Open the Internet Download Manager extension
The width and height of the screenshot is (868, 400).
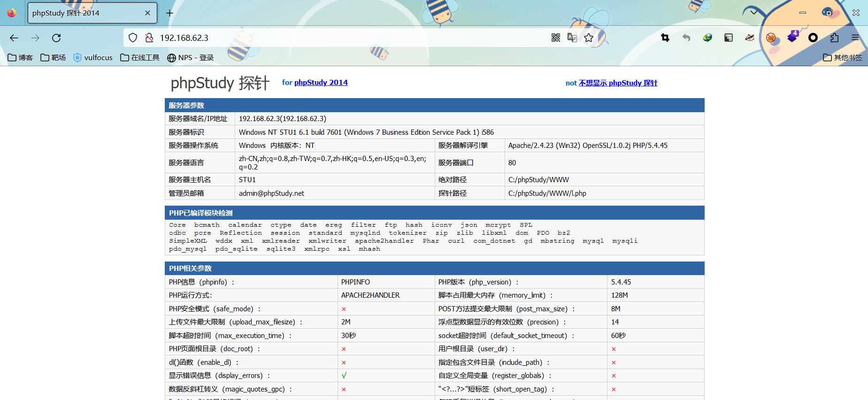pos(707,38)
